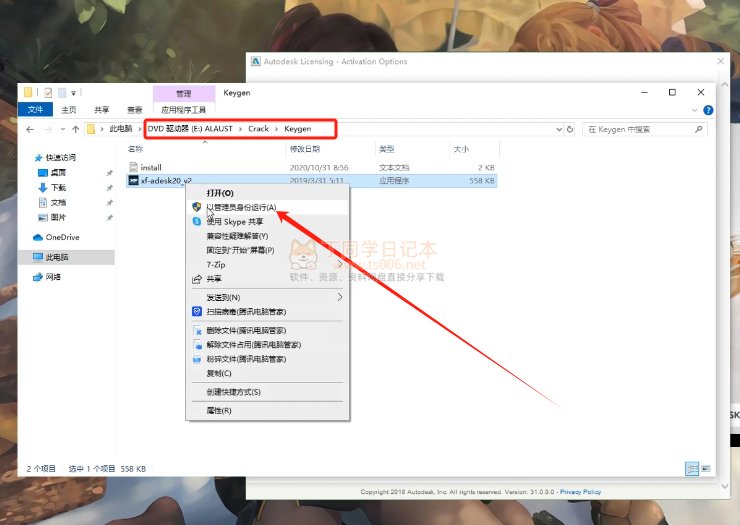Choose 固定到"开始"屏幕(P) in the context menu

coord(267,250)
